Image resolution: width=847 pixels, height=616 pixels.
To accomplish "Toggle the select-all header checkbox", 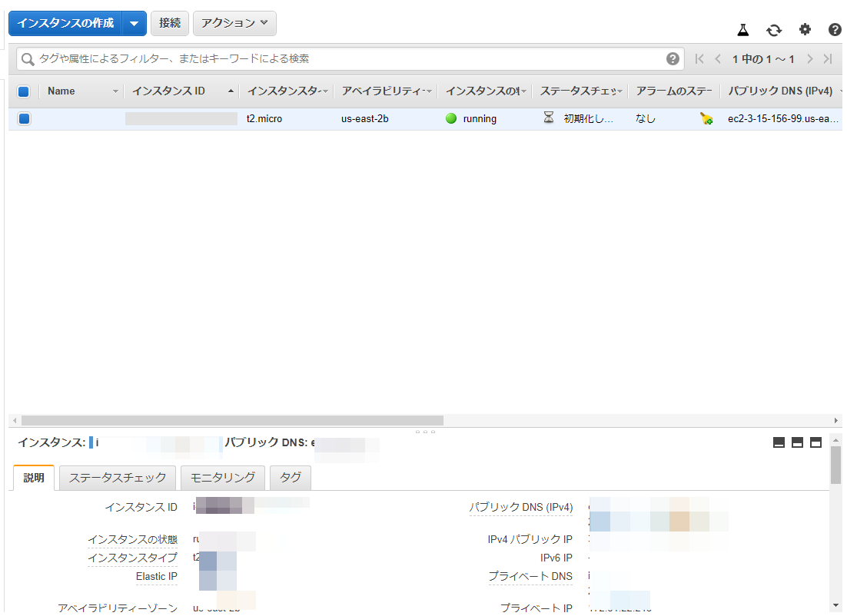I will (24, 91).
